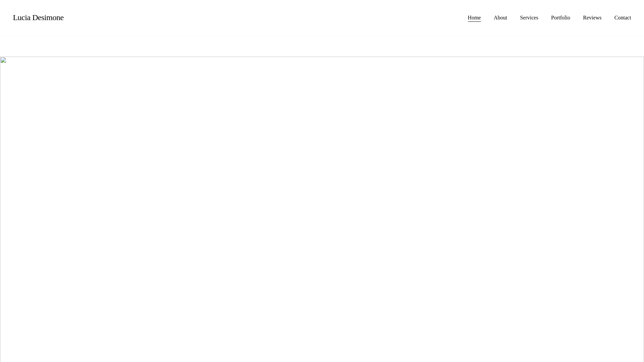Click the Lucia Desimone site title
This screenshot has height=362, width=644.
click(38, 17)
